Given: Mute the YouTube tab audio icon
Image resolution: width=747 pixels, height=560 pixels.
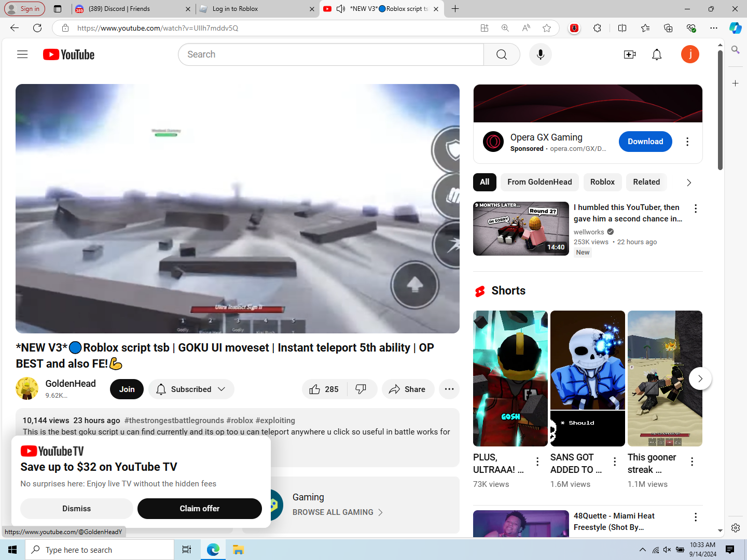Looking at the screenshot, I should coord(341,9).
